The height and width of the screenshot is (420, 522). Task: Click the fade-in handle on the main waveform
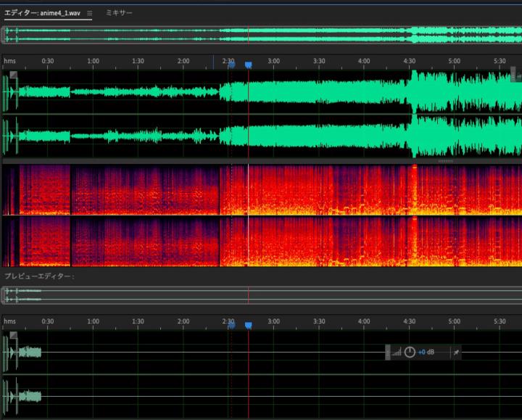pyautogui.click(x=14, y=75)
